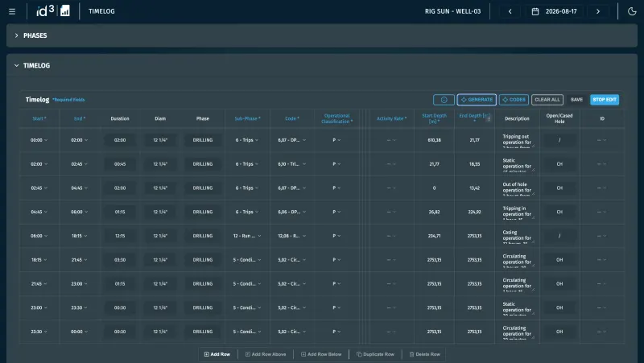Image resolution: width=644 pixels, height=363 pixels.
Task: Click Activity Rate column header
Action: [391, 118]
